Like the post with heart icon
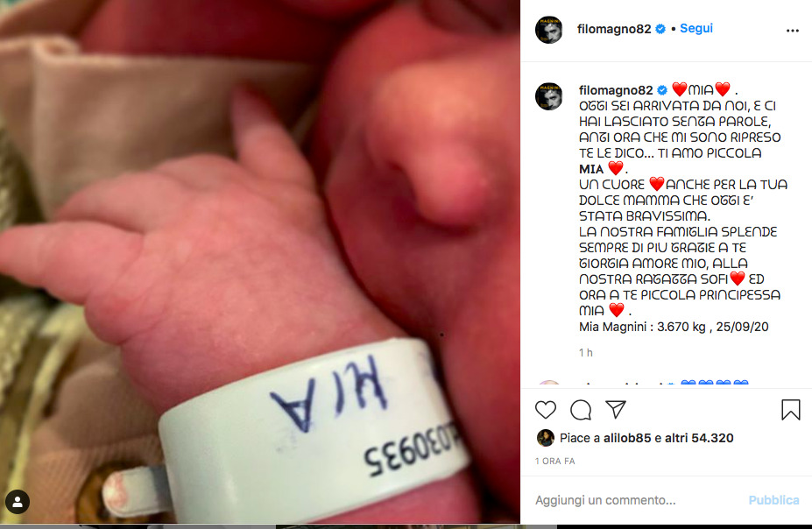 (x=546, y=409)
